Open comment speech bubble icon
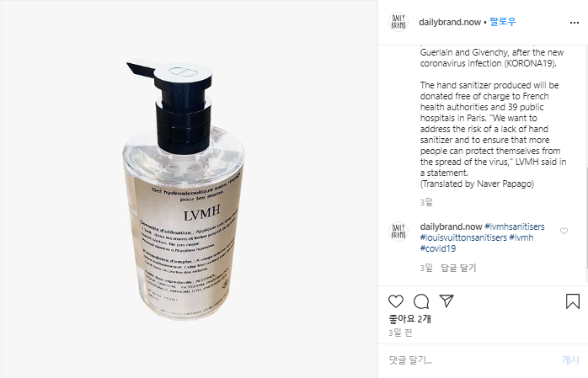588x378 pixels. (x=421, y=301)
